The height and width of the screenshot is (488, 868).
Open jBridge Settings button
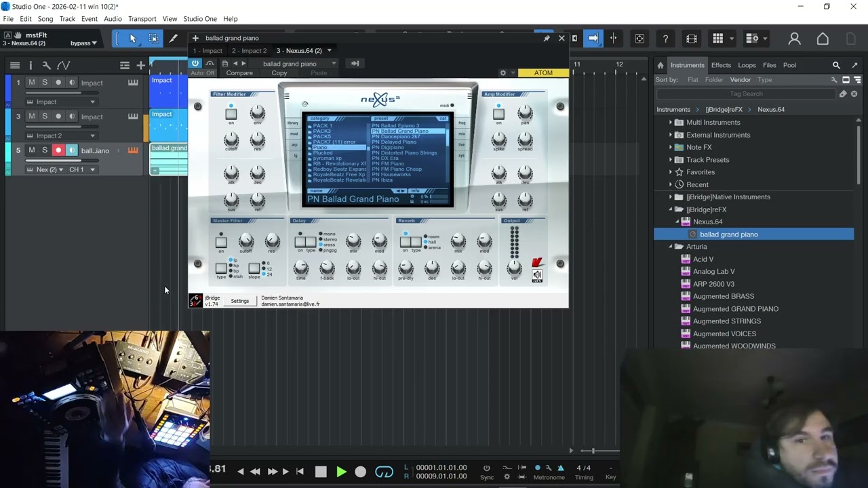click(x=239, y=301)
